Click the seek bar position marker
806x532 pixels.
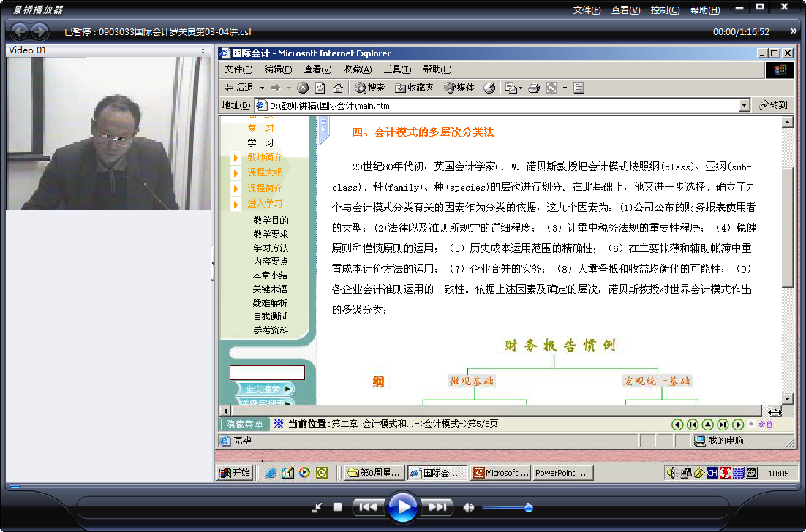point(15,486)
